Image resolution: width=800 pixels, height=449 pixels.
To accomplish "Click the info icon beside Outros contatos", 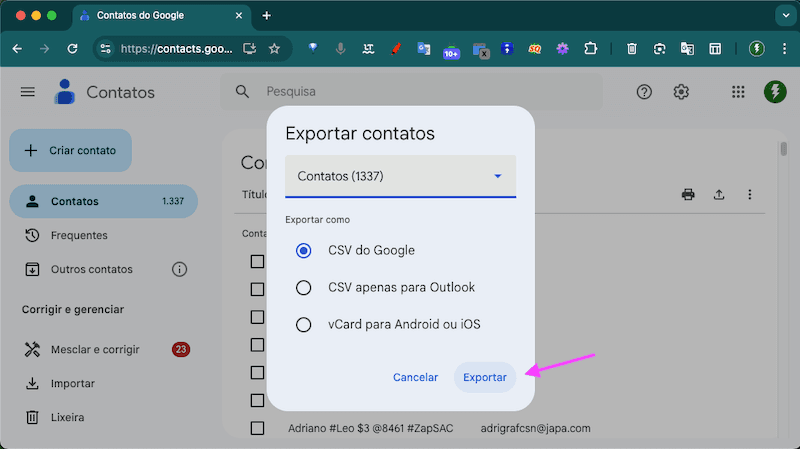I will [x=179, y=269].
